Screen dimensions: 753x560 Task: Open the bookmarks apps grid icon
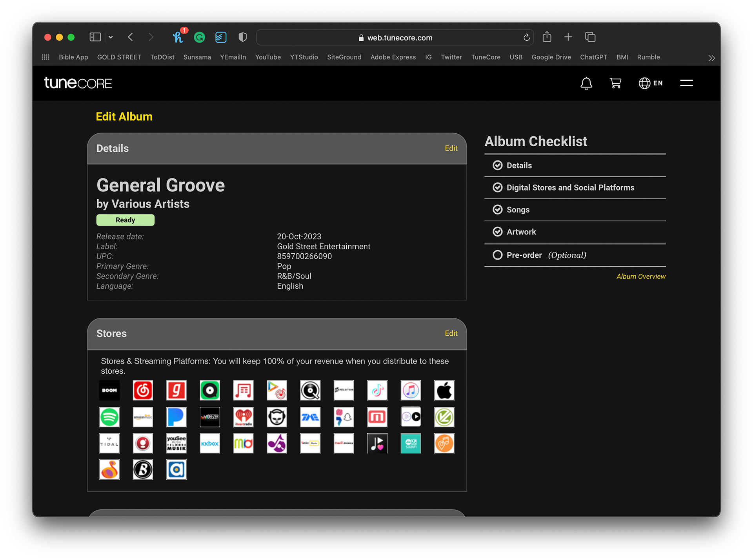[x=45, y=57]
